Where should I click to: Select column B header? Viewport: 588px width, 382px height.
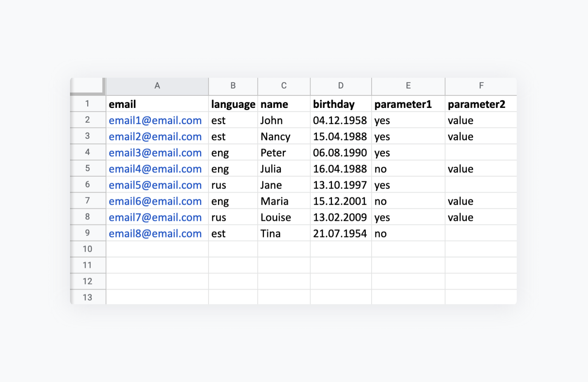pos(233,86)
